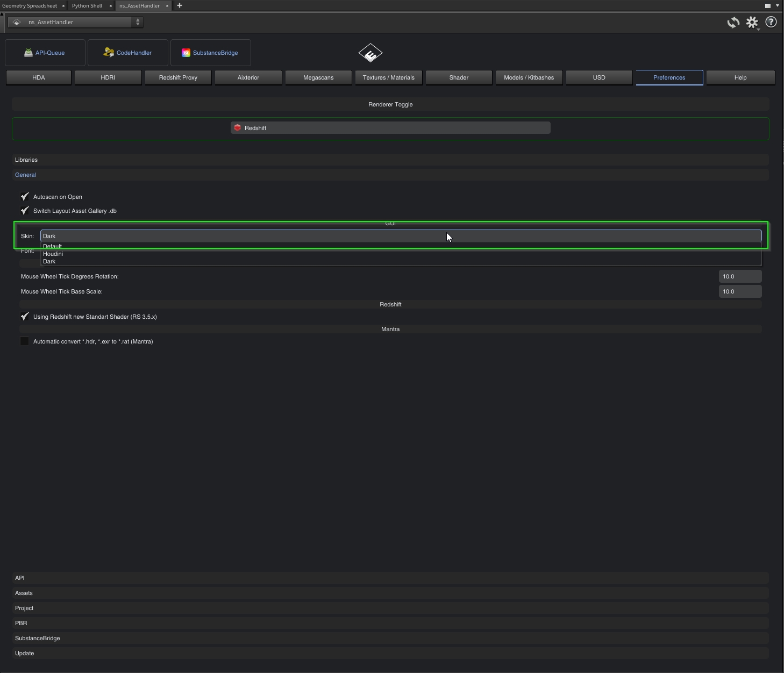Click the center diamond logo icon
Screen dimensions: 784x673
[x=370, y=53]
